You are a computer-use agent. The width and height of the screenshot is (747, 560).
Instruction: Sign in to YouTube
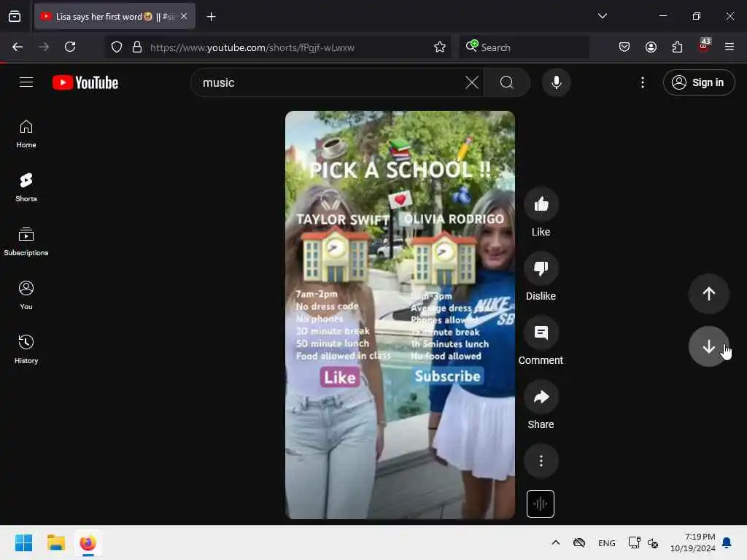click(x=698, y=82)
